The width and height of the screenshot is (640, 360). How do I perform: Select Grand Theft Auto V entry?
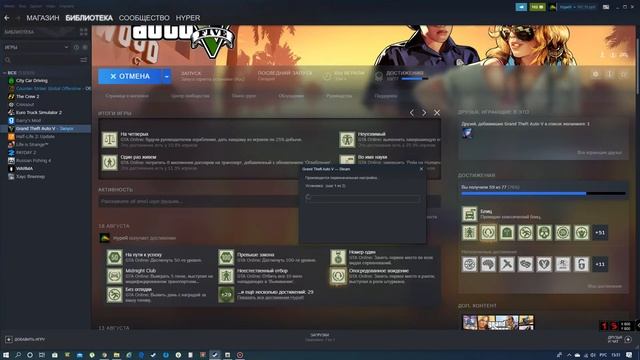[x=45, y=129]
